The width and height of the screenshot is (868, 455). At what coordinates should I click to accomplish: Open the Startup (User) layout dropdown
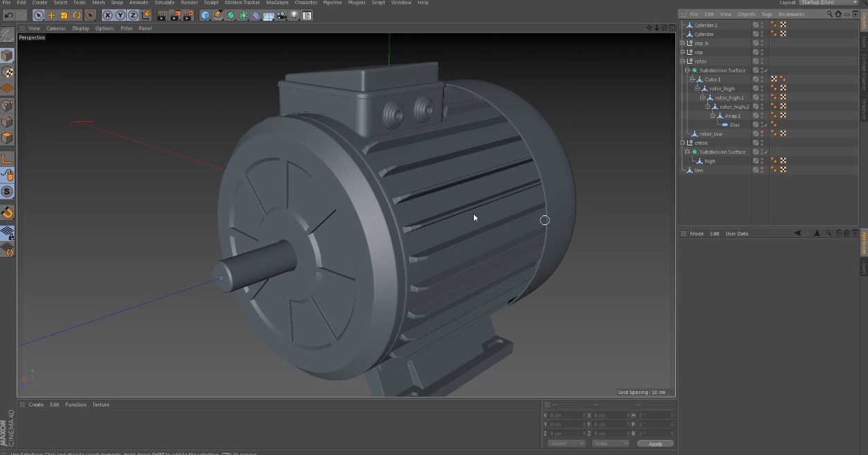(x=829, y=2)
